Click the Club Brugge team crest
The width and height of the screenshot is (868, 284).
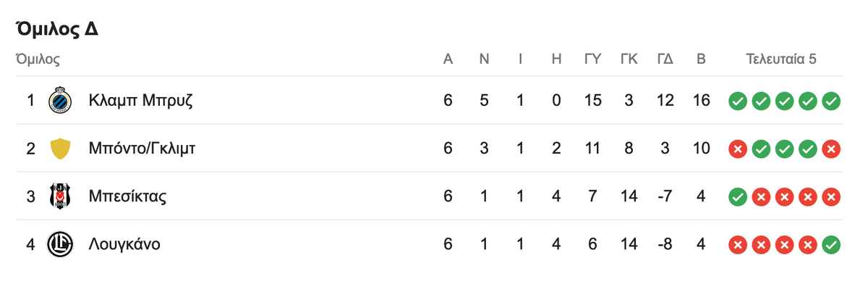(60, 101)
